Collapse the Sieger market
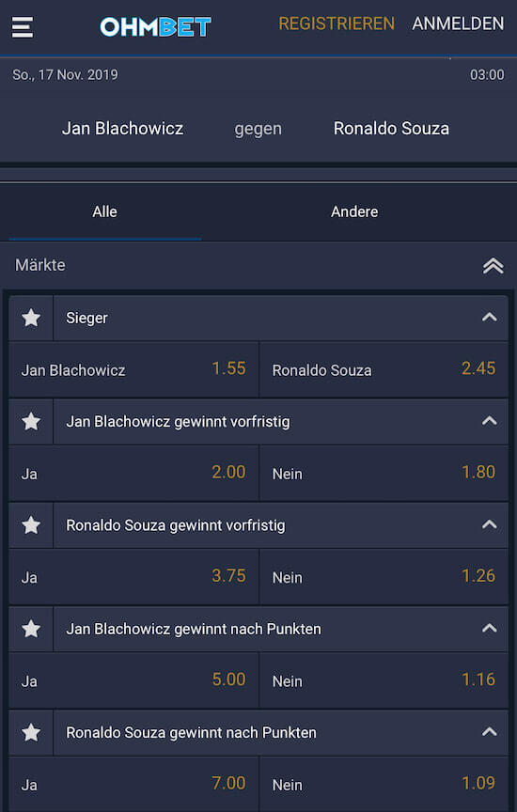Viewport: 517px width, 812px height. (490, 317)
